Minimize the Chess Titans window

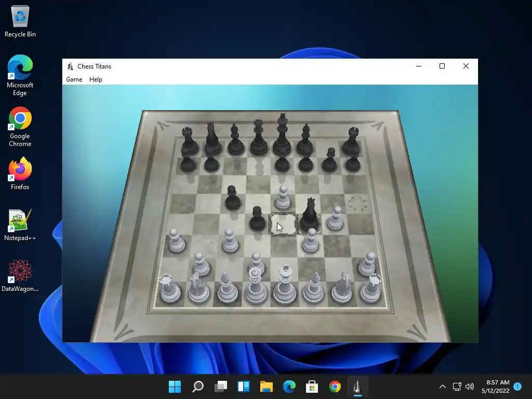[419, 66]
